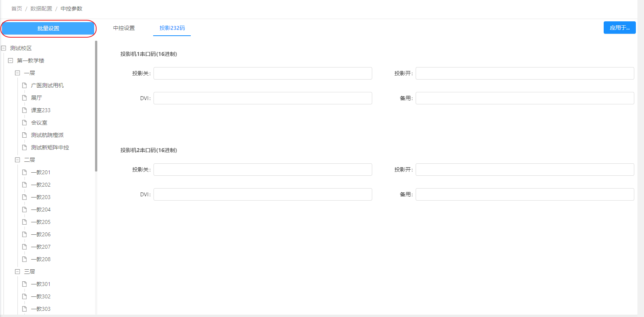The width and height of the screenshot is (644, 317).
Task: Select the 第一教学楼 tree label
Action: click(31, 61)
